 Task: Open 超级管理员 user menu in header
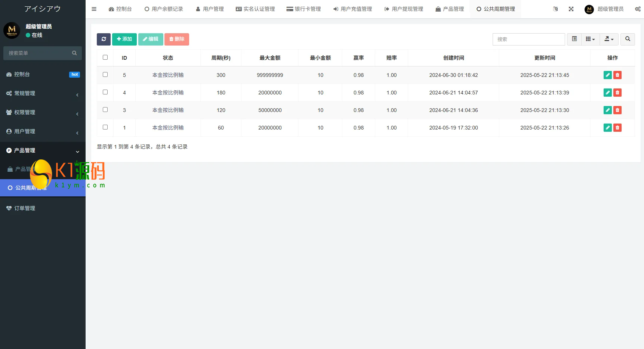(x=604, y=9)
